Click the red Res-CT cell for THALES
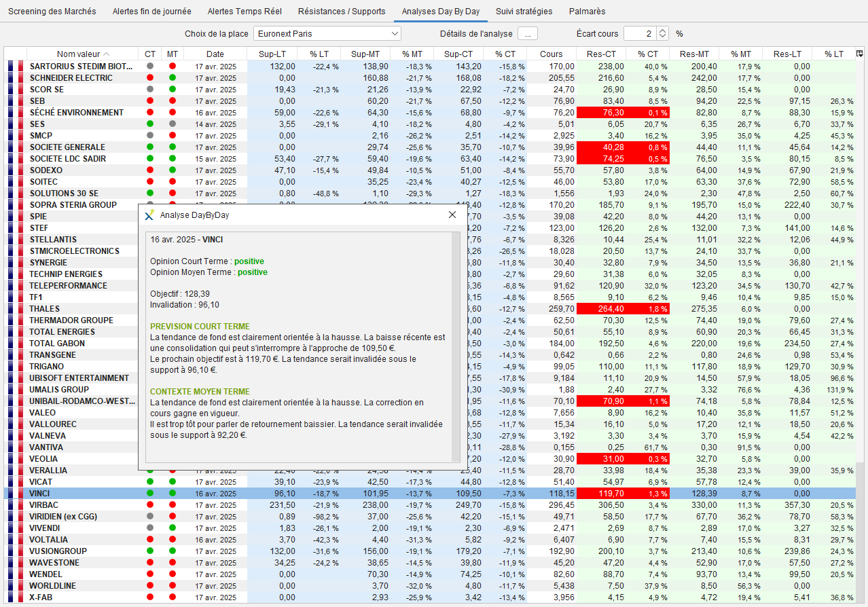 600,309
